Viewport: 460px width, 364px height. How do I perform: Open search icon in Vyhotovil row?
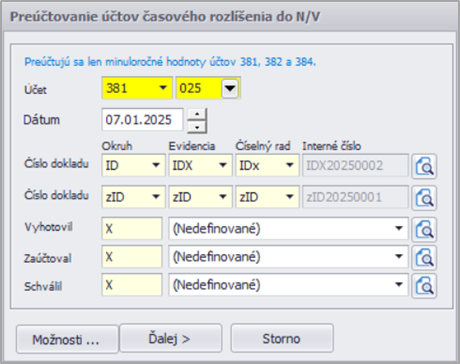424,229
